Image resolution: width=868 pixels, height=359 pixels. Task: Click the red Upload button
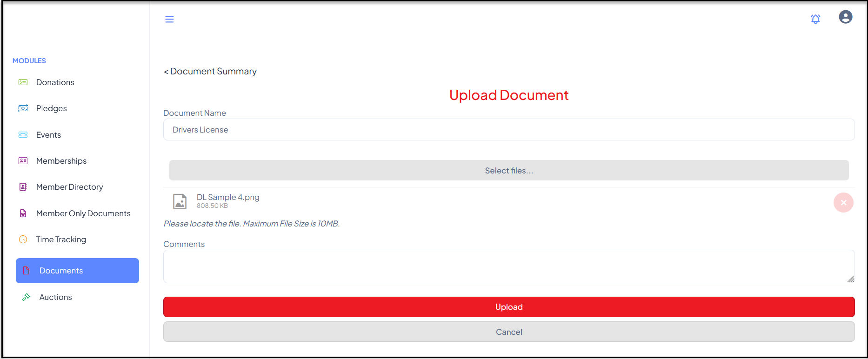click(509, 307)
